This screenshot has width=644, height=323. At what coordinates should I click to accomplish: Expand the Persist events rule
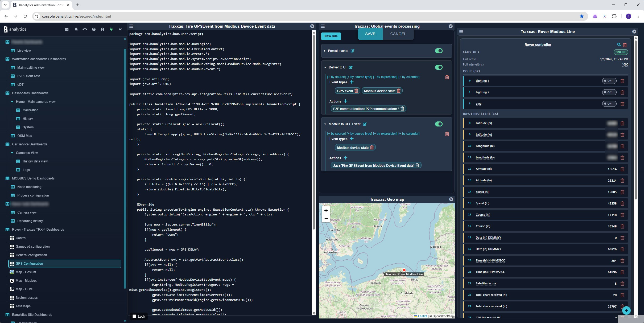tap(325, 51)
